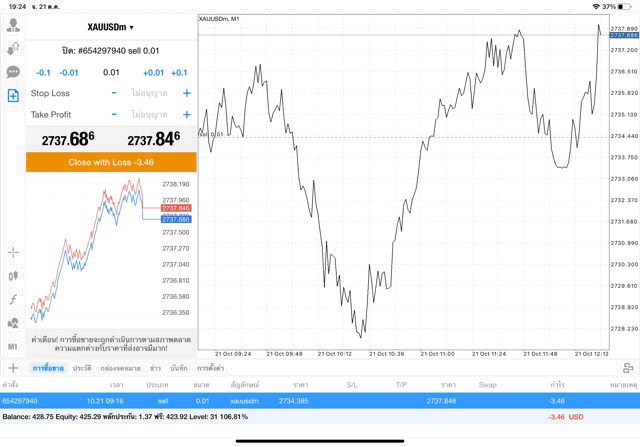Open the M1 timeframe selector
This screenshot has width=640, height=447.
[x=13, y=346]
